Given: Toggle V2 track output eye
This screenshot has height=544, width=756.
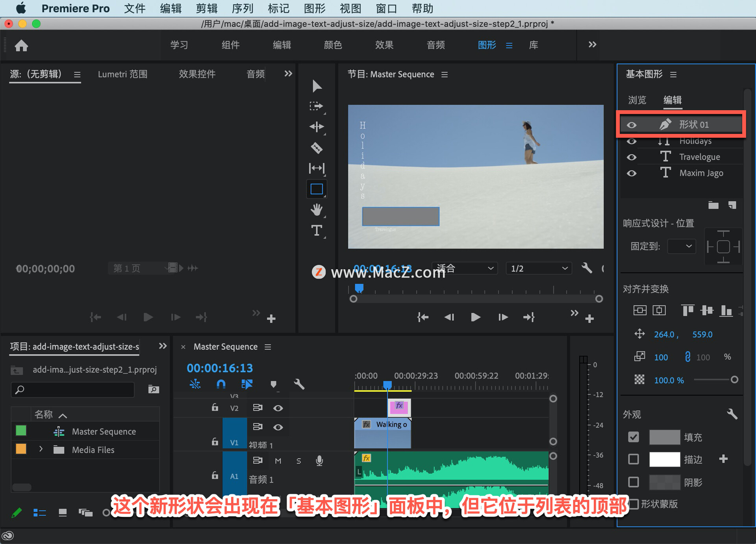Looking at the screenshot, I should [x=278, y=408].
